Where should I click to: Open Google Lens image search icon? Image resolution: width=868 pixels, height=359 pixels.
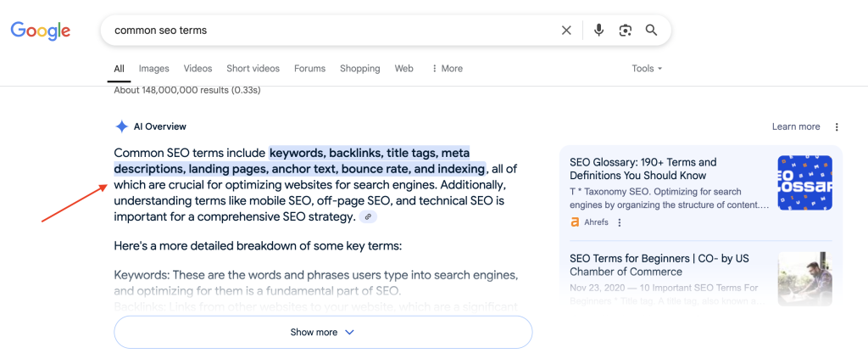(625, 31)
